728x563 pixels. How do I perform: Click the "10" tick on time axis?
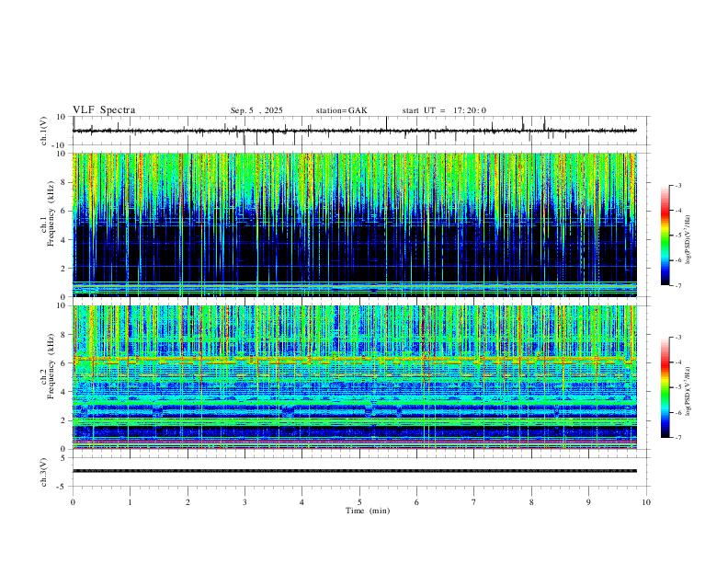[646, 502]
